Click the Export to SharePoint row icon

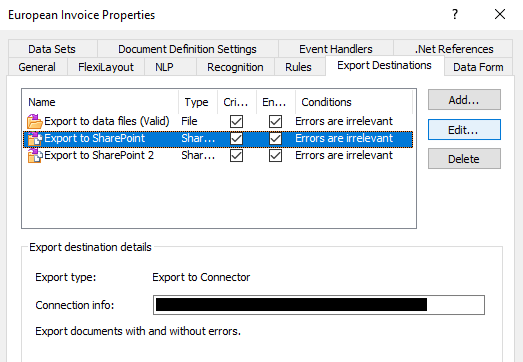coord(35,138)
